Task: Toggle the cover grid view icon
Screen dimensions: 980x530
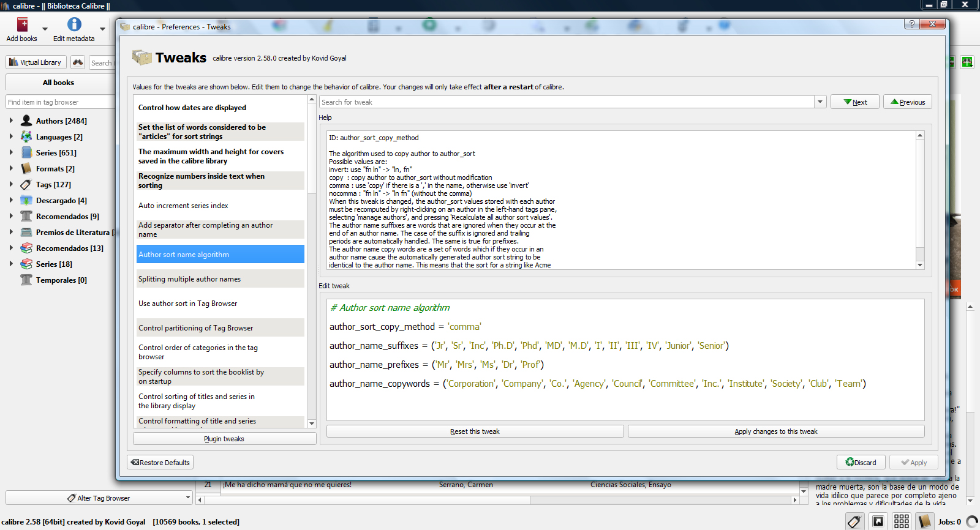Action: pyautogui.click(x=902, y=521)
